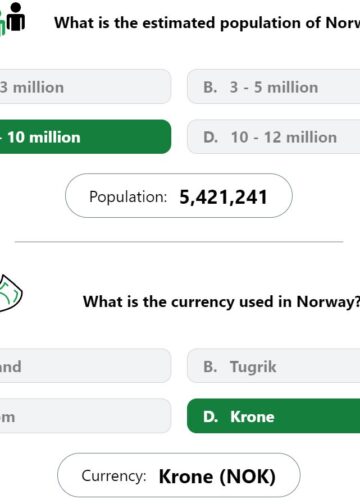Click the 5,421,241 population number
The image size is (360, 504).
point(223,197)
